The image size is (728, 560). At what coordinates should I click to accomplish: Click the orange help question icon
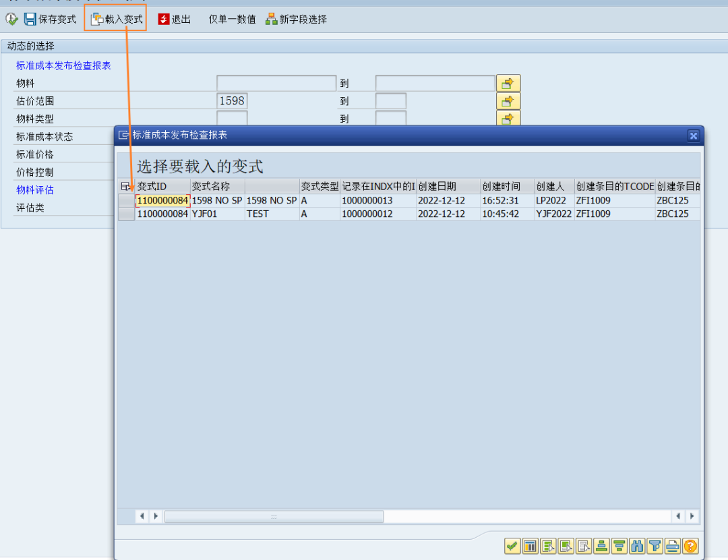pyautogui.click(x=690, y=546)
